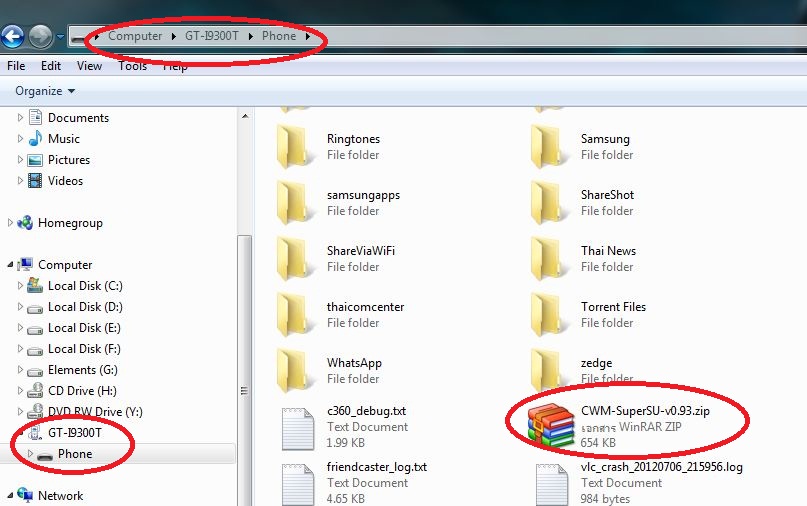Open the arrow dropdown after GT-I9300T breadcrumb
The image size is (807, 506).
point(251,37)
